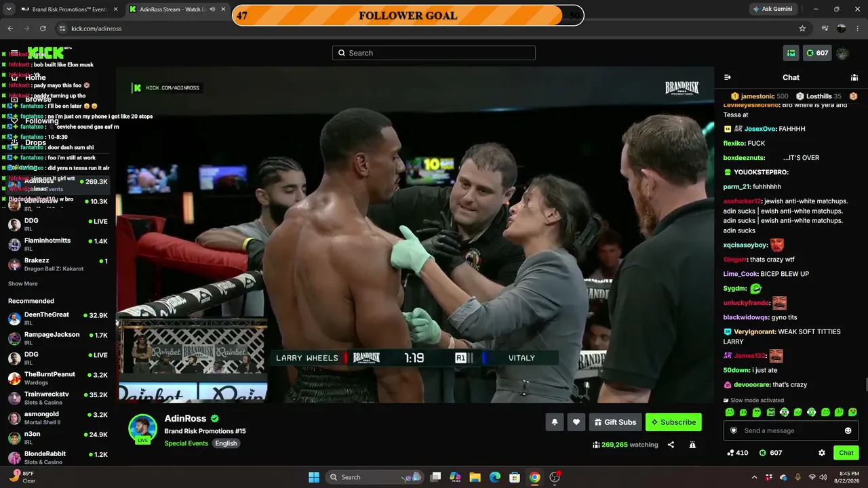Mute audio on the AdinRoss Stream tab
Viewport: 868px width, 488px height.
point(212,9)
